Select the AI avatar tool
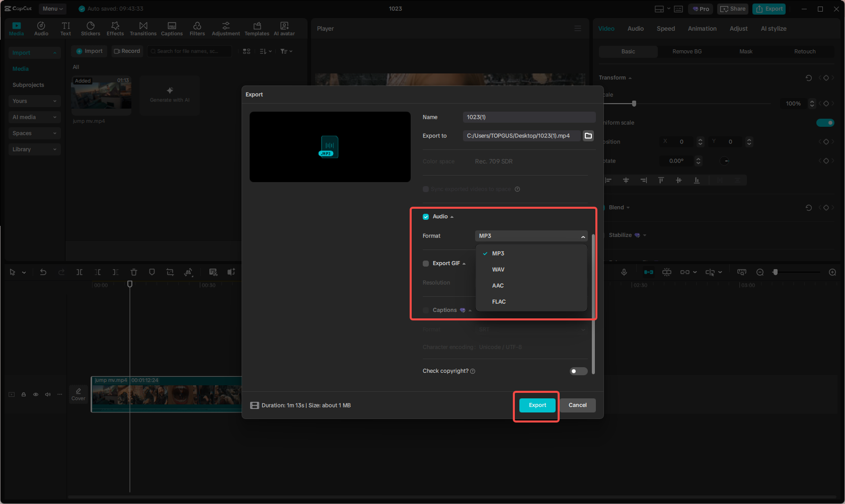Image resolution: width=845 pixels, height=504 pixels. coord(284,28)
